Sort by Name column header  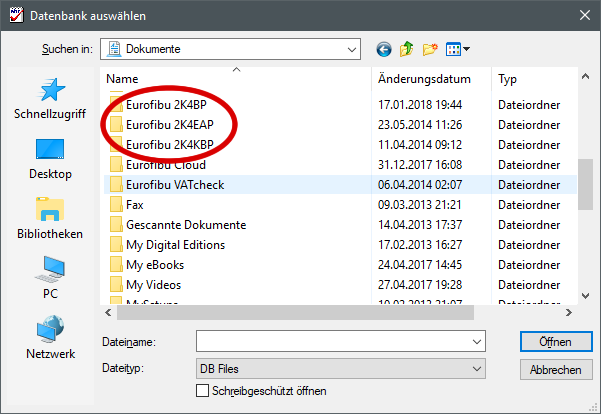click(236, 79)
